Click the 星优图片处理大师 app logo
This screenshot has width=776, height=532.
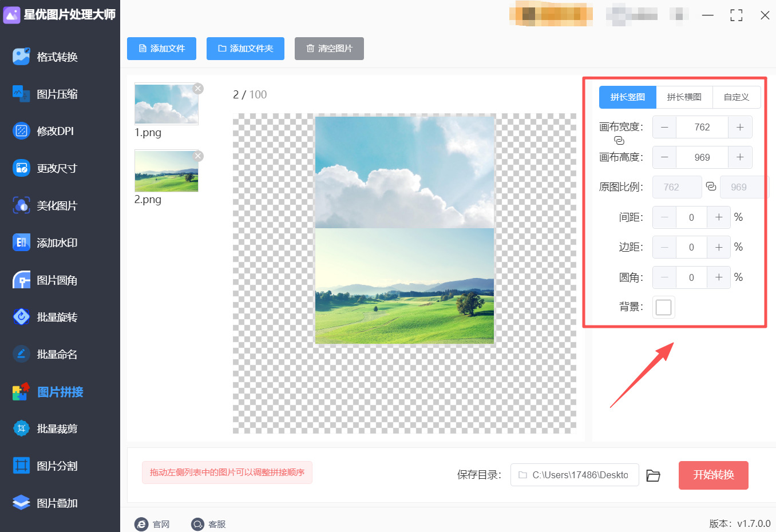click(12, 15)
